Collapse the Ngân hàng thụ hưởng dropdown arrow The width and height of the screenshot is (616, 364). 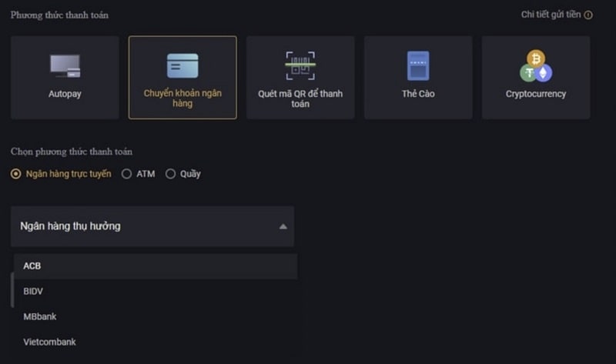tap(283, 226)
